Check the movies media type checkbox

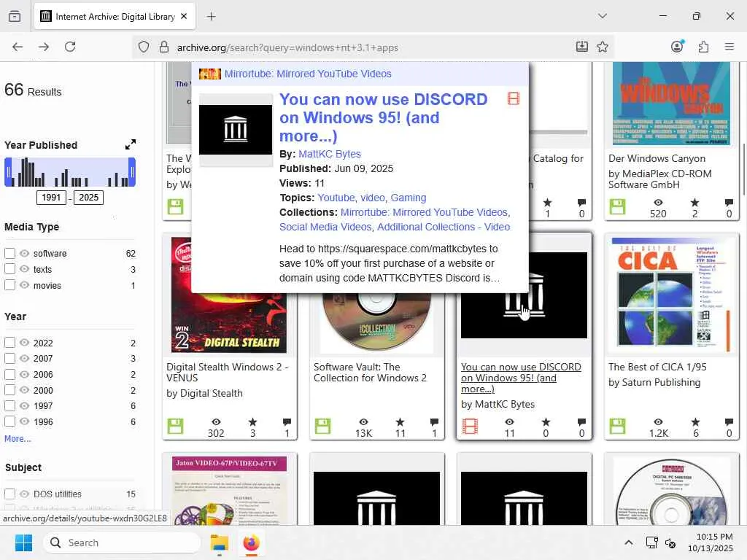[10, 285]
